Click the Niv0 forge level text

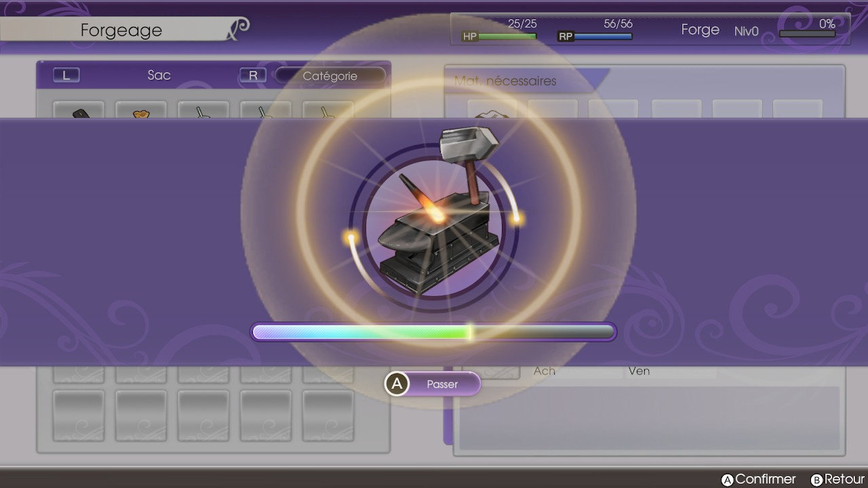[x=747, y=31]
